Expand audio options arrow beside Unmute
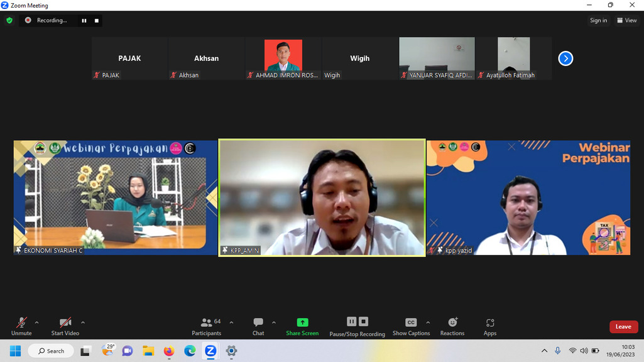Viewport: 644px width, 362px height. [x=36, y=322]
